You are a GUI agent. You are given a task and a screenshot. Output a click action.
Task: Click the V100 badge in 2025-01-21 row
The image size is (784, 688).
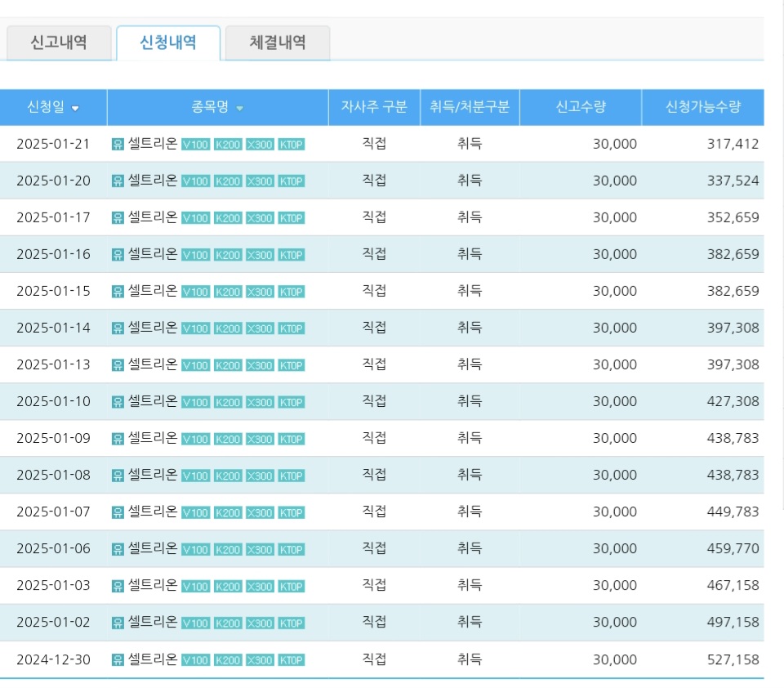pos(195,145)
